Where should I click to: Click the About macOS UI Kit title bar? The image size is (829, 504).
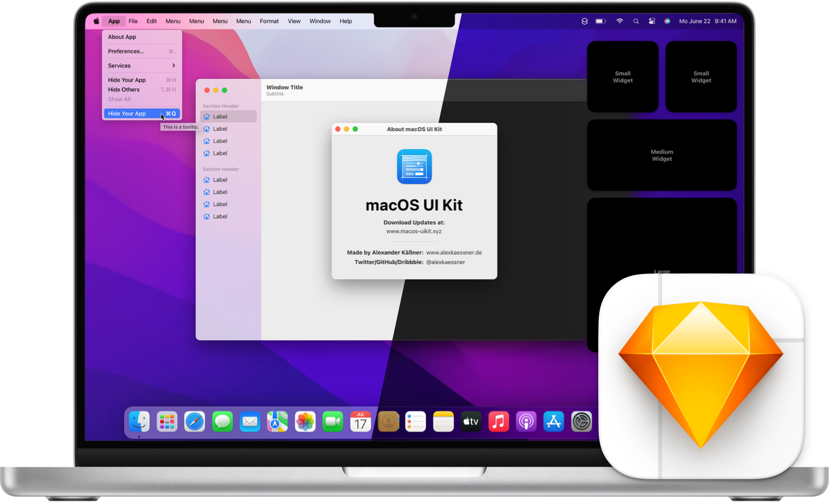point(414,129)
